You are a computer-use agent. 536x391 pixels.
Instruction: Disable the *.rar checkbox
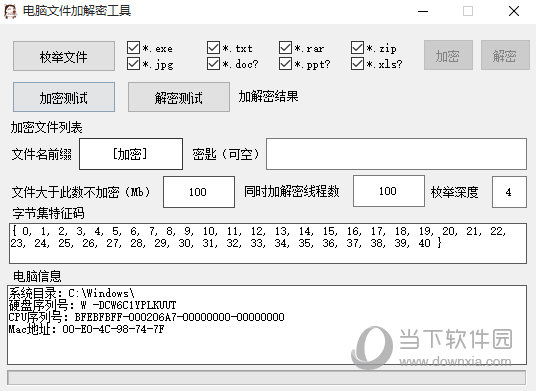[285, 48]
